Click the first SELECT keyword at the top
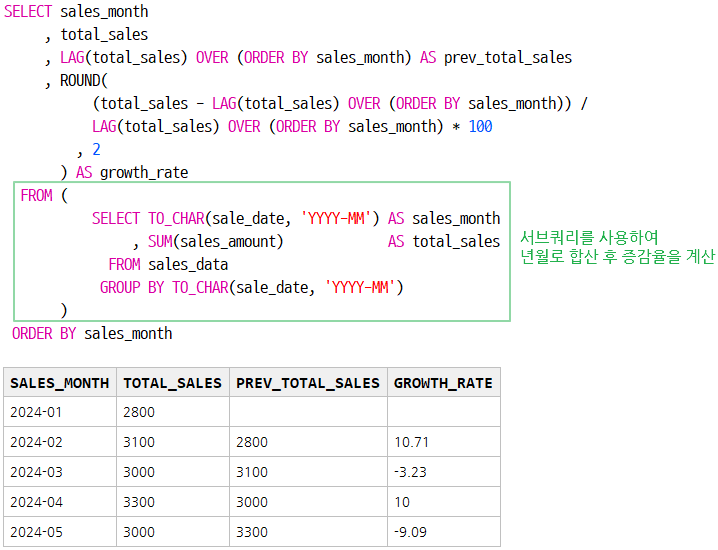Screen dimensions: 718x550 pos(28,11)
